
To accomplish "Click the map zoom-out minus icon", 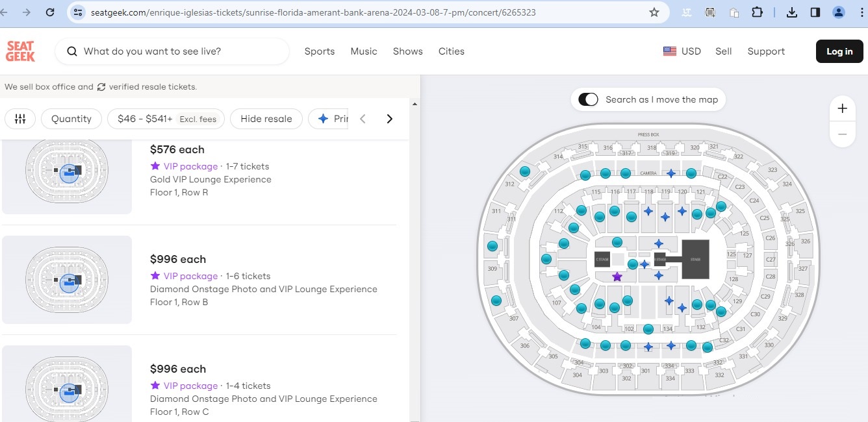I will 842,134.
